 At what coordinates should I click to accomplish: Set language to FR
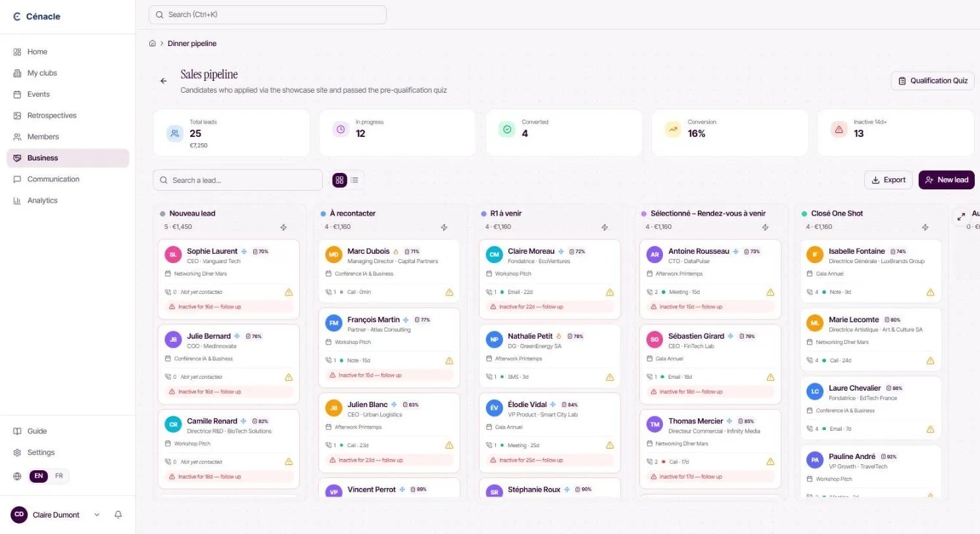59,476
